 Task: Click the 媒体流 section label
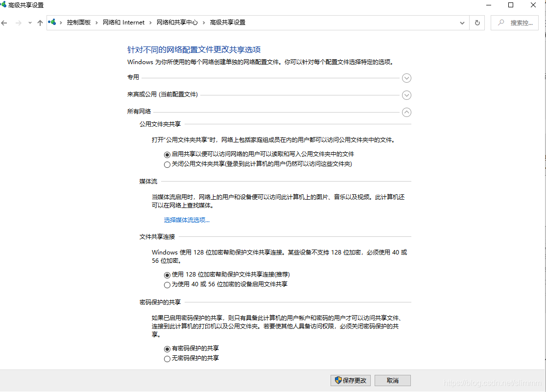(x=148, y=182)
